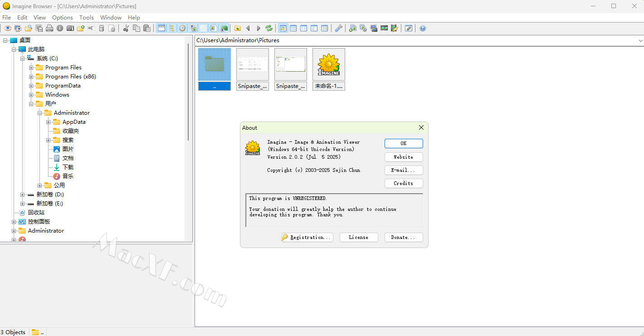The image size is (644, 336).
Task: Click the Forward arrow in the toolbar
Action: (259, 28)
